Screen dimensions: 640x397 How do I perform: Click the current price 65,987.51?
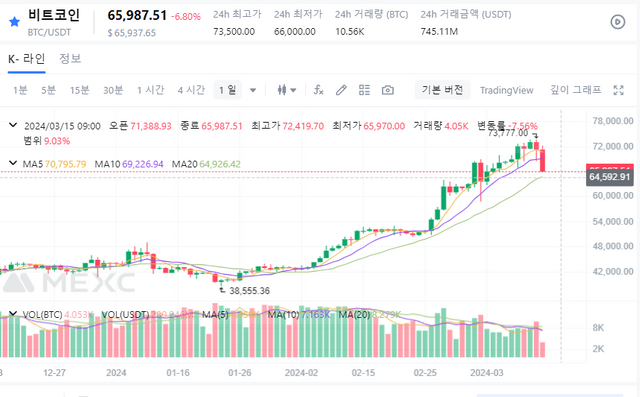137,16
